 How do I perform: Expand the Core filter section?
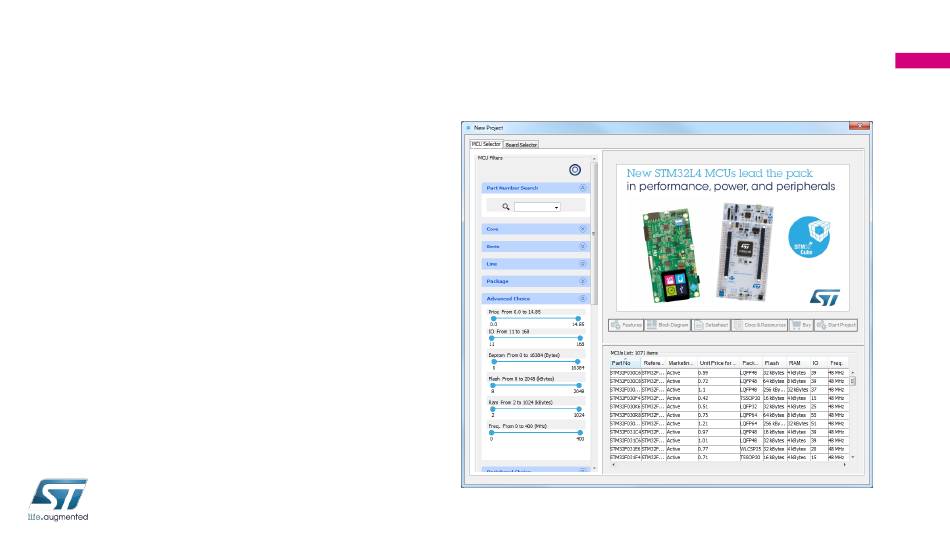(583, 229)
